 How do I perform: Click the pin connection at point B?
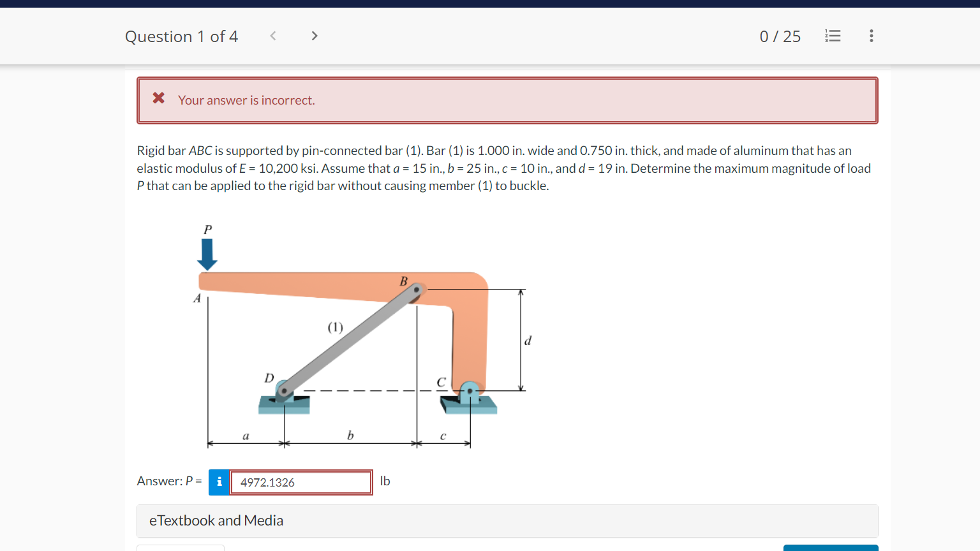click(x=416, y=290)
